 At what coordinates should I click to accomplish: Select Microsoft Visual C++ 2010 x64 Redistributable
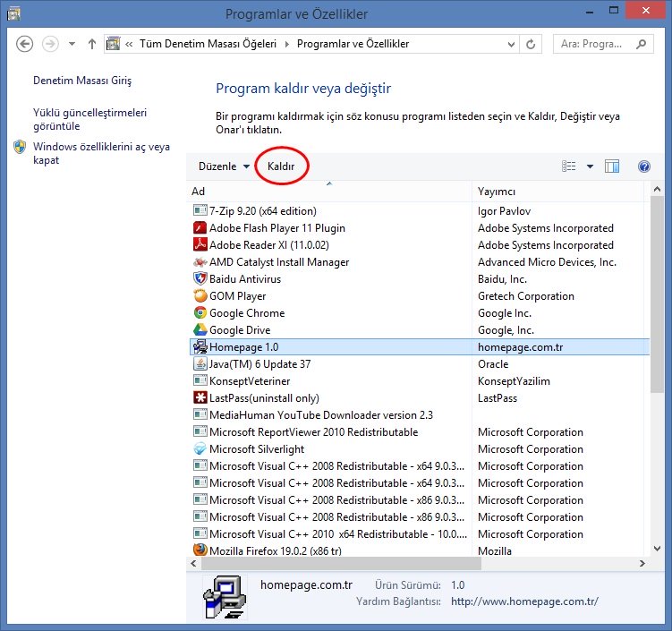point(337,534)
